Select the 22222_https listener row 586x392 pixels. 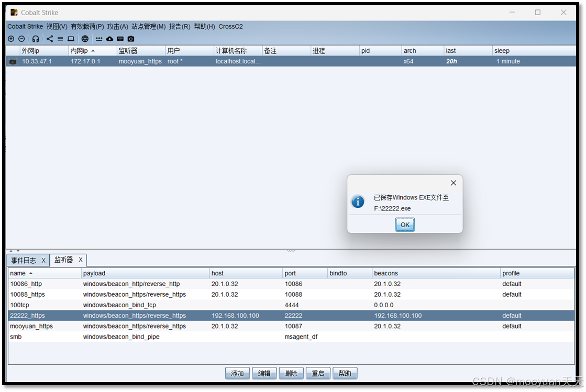[x=291, y=316]
